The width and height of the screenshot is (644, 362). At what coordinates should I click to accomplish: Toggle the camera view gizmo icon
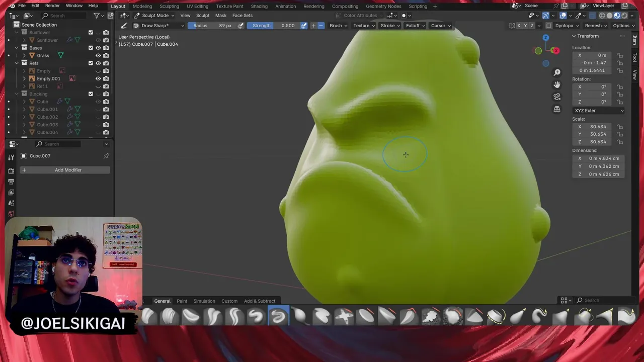[557, 97]
